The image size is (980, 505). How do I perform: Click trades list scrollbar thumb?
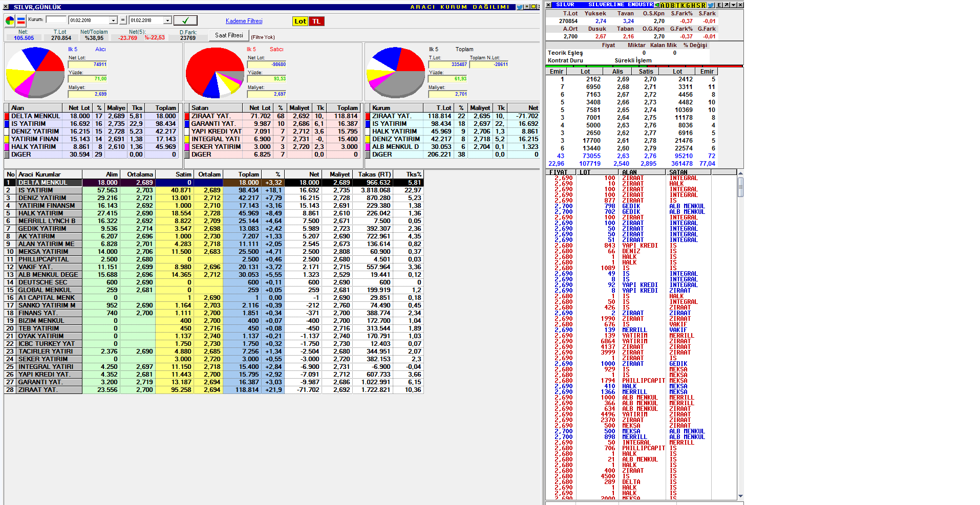740,187
